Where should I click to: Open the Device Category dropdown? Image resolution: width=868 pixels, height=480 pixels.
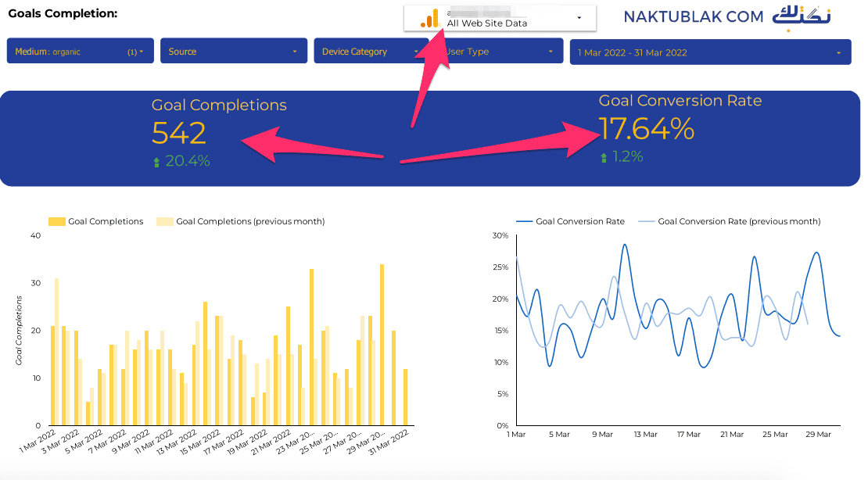(x=370, y=52)
